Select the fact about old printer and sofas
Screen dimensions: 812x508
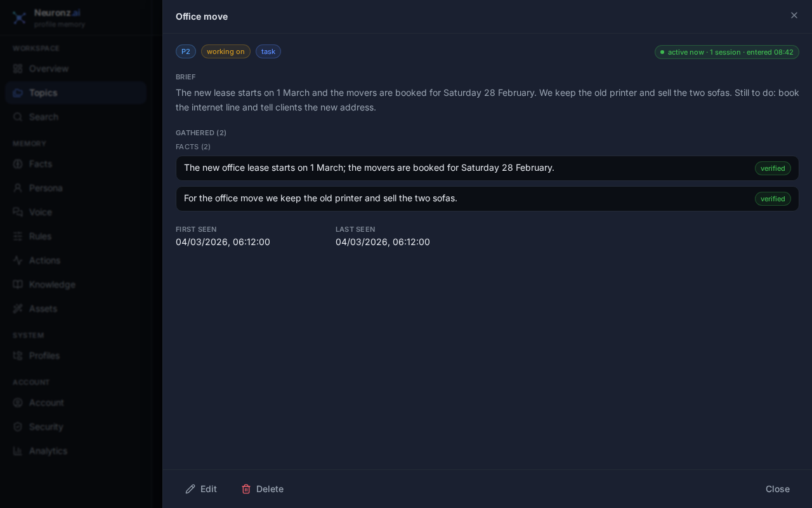487,199
